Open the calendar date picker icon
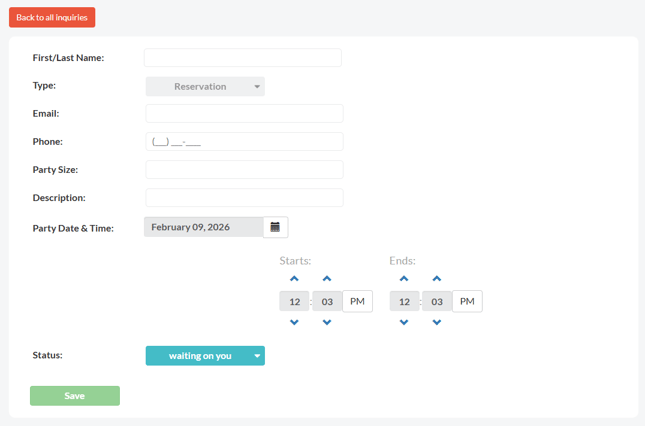This screenshot has height=426, width=645. (x=275, y=227)
